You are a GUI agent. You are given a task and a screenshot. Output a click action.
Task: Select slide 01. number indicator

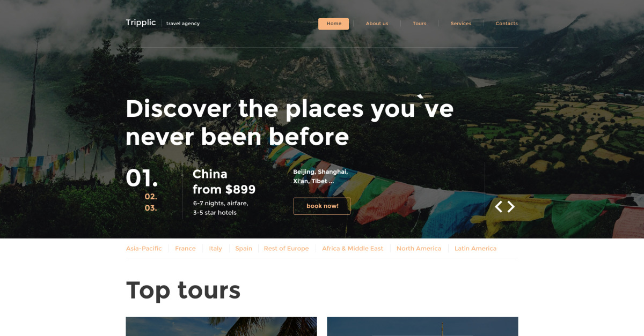pyautogui.click(x=142, y=178)
